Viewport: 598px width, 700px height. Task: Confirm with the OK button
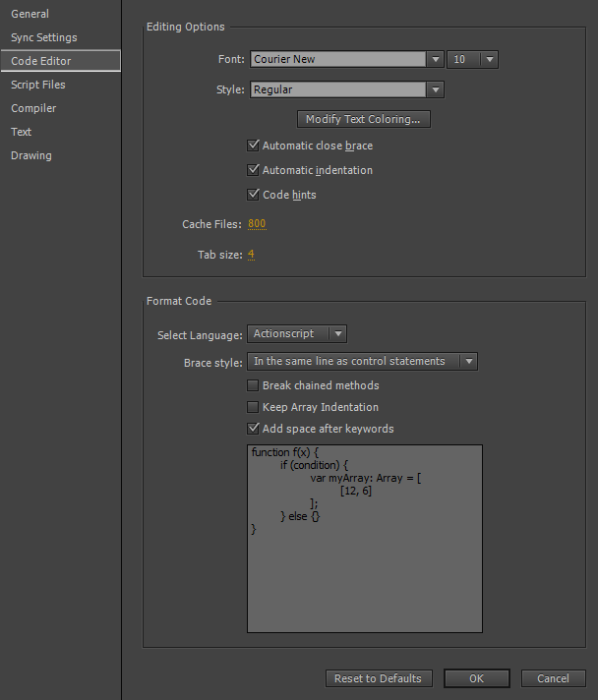point(476,678)
